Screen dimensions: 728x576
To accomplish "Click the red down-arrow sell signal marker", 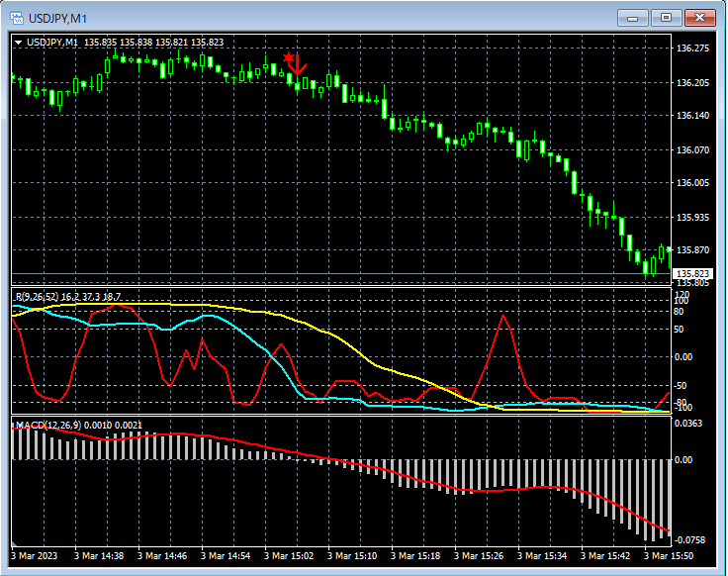I will point(296,66).
